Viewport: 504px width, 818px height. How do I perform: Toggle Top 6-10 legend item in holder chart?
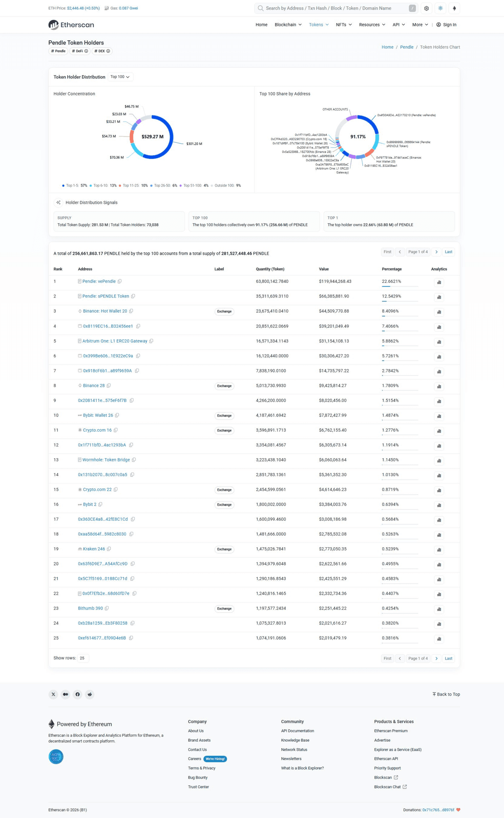103,185
